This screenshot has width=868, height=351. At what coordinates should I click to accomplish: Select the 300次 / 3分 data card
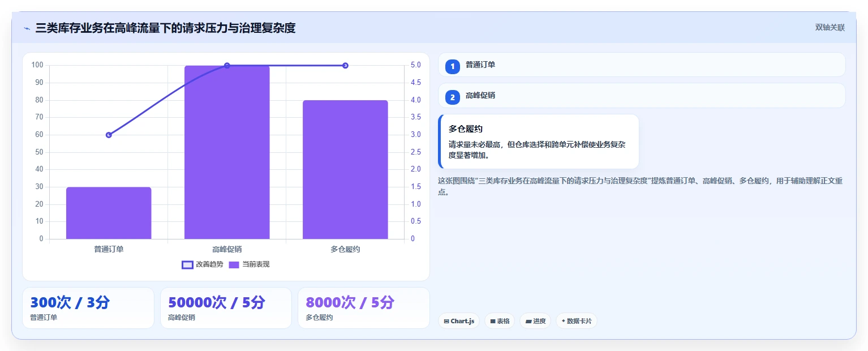point(88,308)
